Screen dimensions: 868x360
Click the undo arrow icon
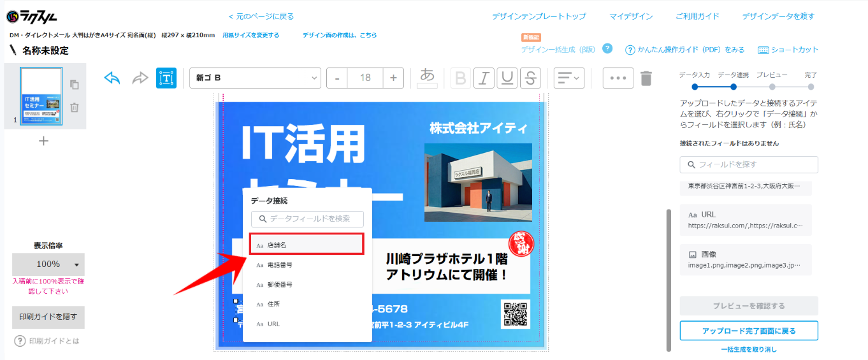click(x=112, y=78)
